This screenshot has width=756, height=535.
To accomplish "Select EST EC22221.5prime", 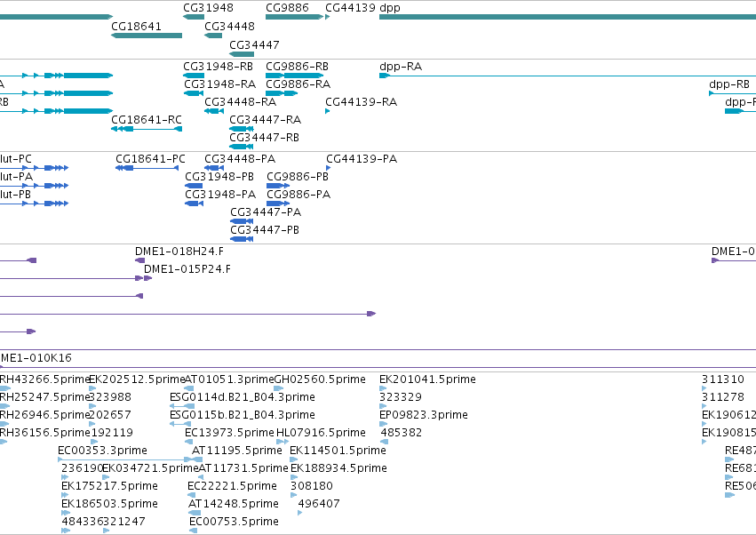I will (233, 487).
